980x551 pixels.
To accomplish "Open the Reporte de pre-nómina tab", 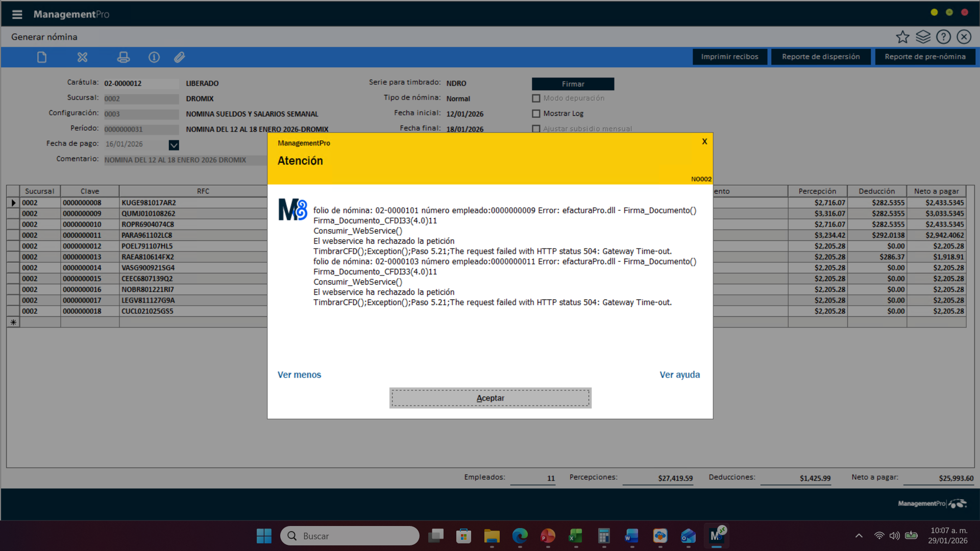I will point(925,57).
